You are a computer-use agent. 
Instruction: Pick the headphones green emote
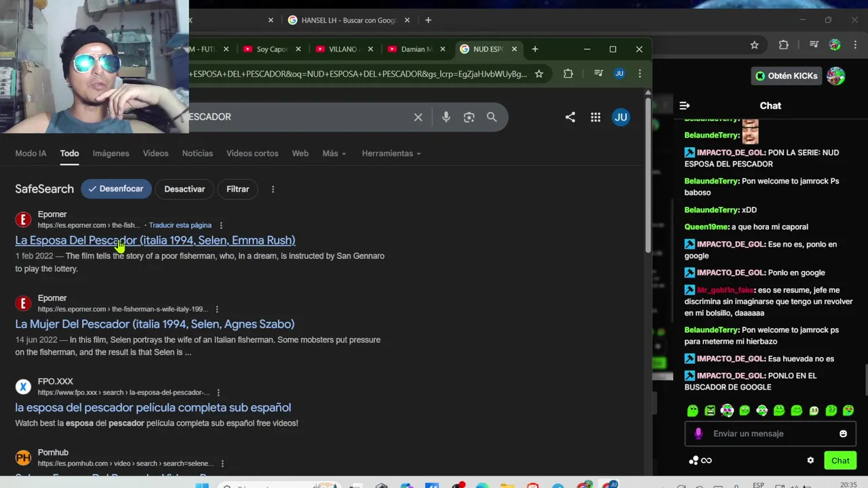coord(727,411)
